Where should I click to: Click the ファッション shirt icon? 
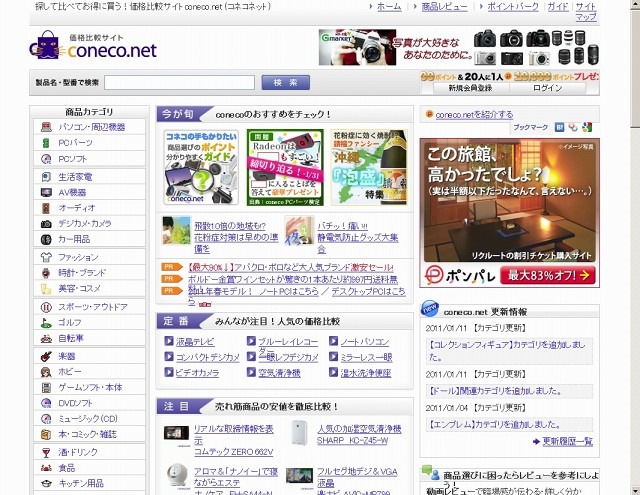(x=46, y=257)
